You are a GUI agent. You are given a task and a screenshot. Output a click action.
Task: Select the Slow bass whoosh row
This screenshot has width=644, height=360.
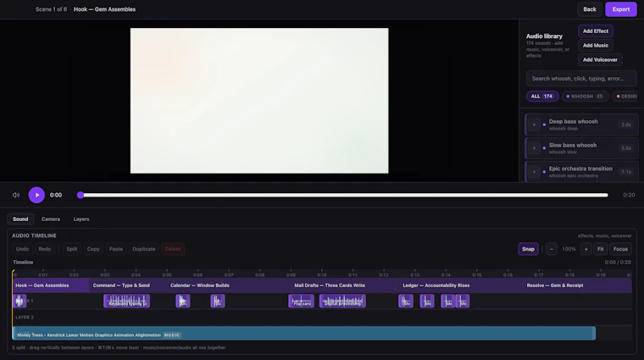pyautogui.click(x=581, y=148)
